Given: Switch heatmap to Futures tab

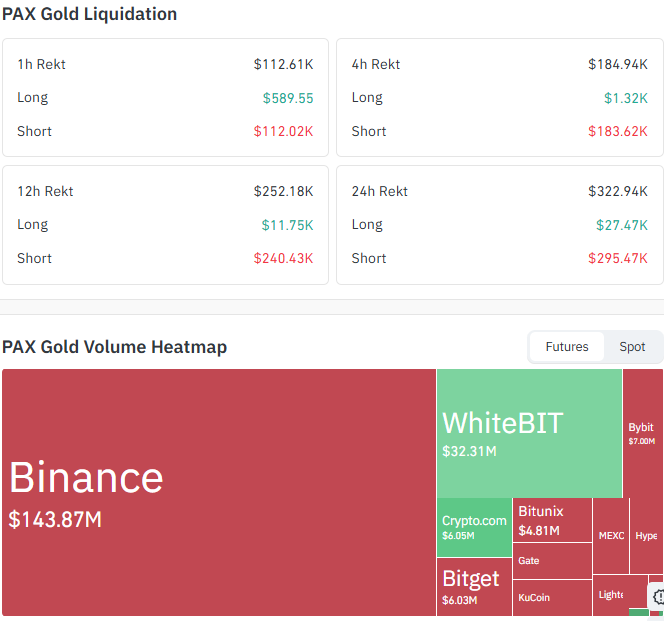Looking at the screenshot, I should [x=567, y=347].
